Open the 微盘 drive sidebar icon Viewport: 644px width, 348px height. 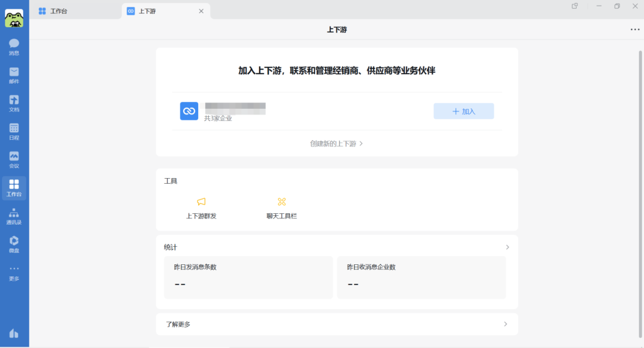point(14,244)
